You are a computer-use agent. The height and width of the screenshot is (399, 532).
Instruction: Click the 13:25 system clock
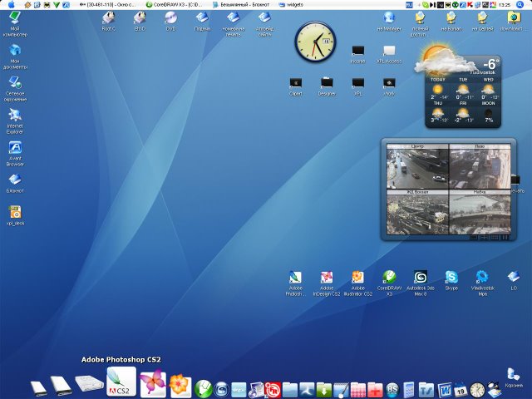click(505, 5)
